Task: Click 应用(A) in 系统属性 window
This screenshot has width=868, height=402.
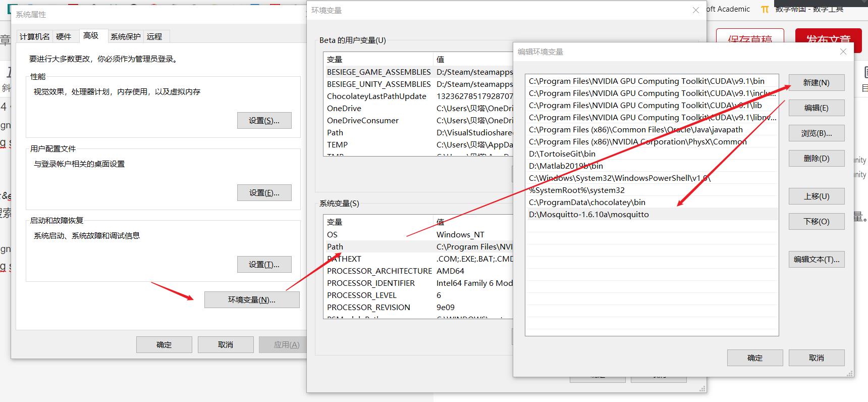Action: tap(284, 345)
